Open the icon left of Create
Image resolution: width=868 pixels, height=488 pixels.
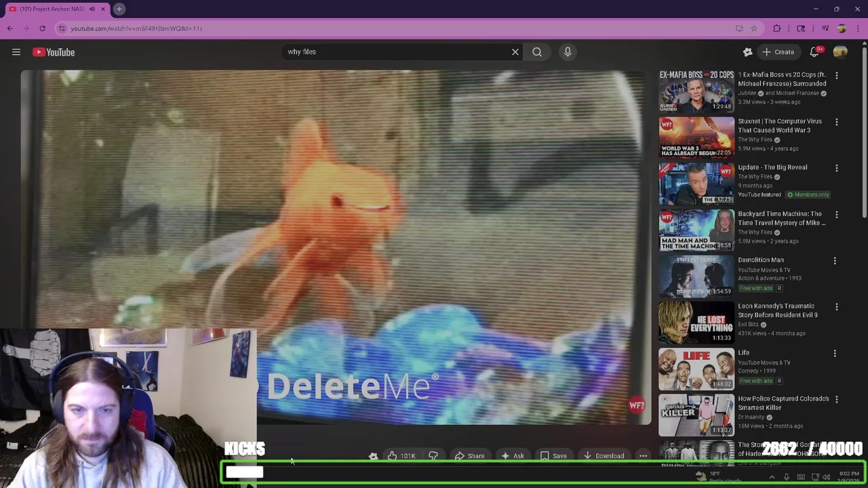(747, 52)
